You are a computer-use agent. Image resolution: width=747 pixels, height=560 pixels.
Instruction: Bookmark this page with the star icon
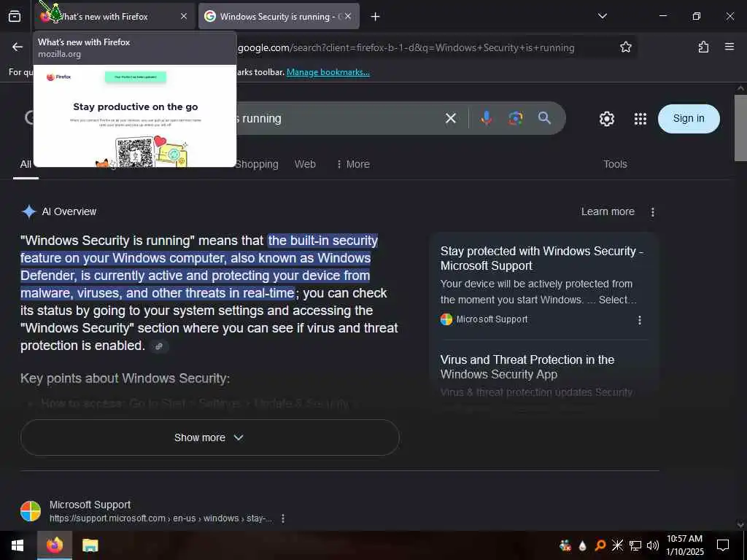[625, 47]
